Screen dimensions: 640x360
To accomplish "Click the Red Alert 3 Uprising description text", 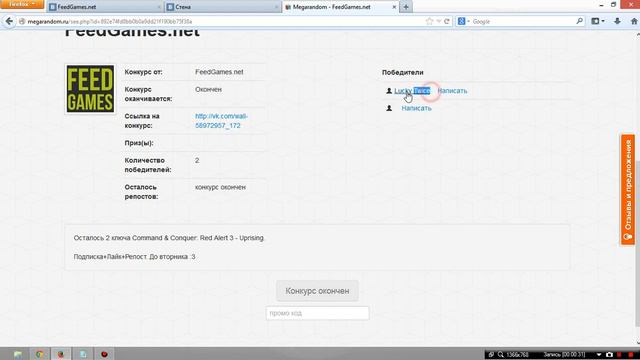I will click(169, 238).
